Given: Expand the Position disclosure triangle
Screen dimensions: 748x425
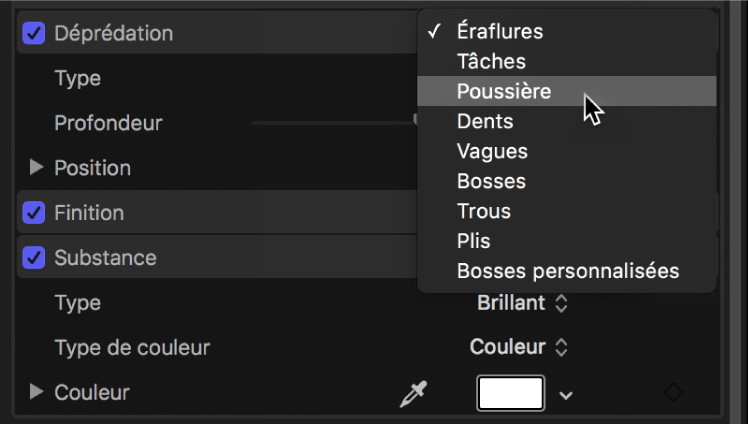Looking at the screenshot, I should tap(37, 168).
